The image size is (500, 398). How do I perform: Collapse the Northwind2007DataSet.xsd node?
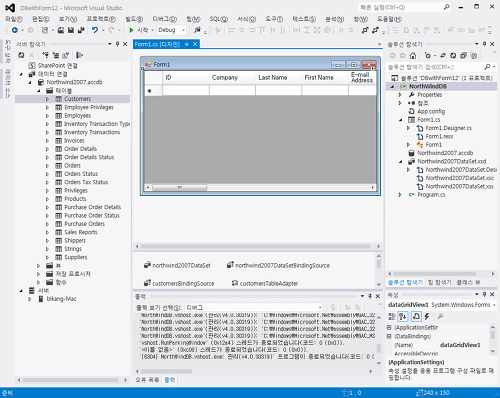point(400,162)
